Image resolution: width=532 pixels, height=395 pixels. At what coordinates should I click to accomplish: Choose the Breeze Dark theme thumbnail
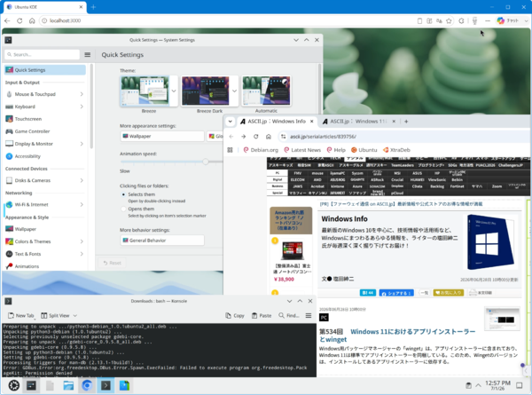[x=206, y=91]
